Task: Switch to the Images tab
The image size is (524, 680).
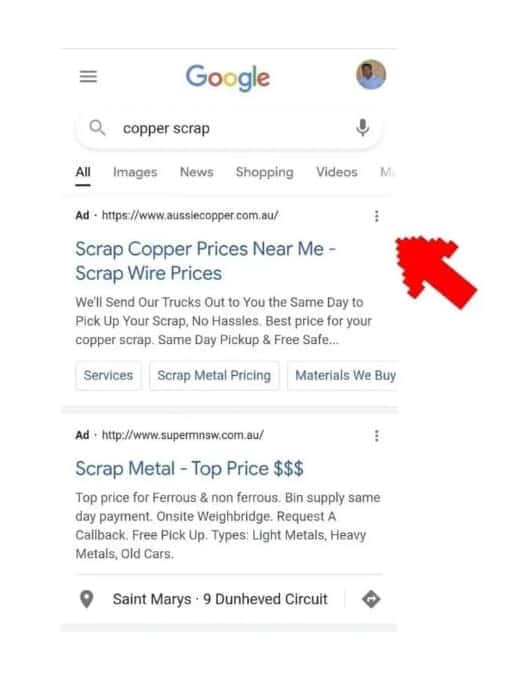Action: 135,172
